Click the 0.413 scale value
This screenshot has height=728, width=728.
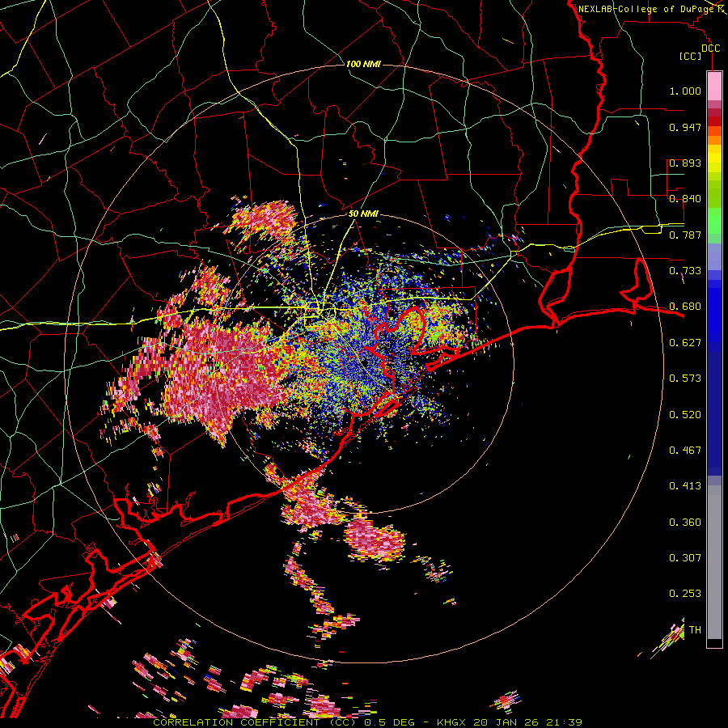click(x=685, y=486)
